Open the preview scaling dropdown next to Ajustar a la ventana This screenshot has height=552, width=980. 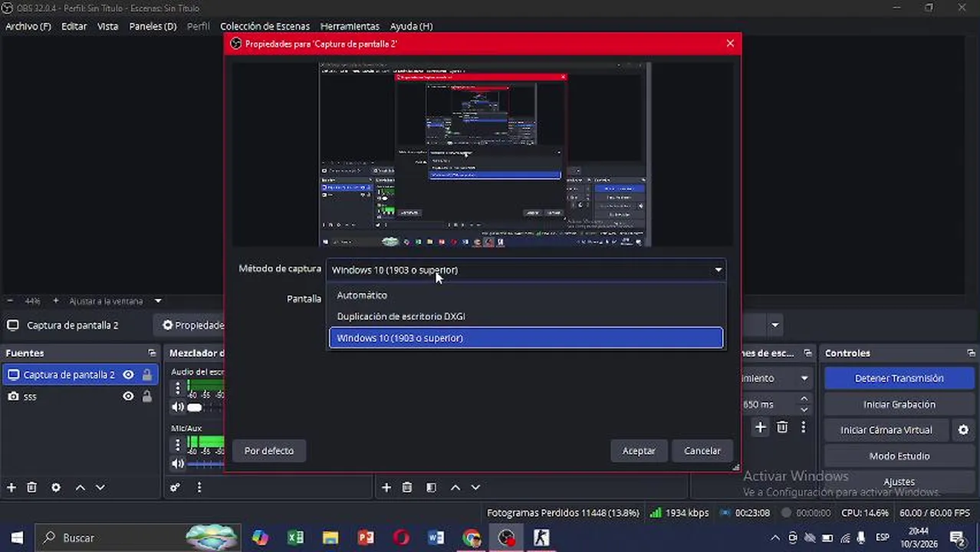pos(158,301)
